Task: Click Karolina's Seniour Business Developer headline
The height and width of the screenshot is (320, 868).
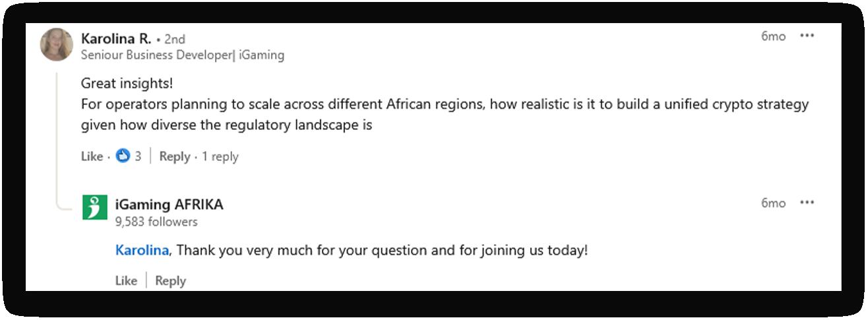Action: (x=183, y=55)
